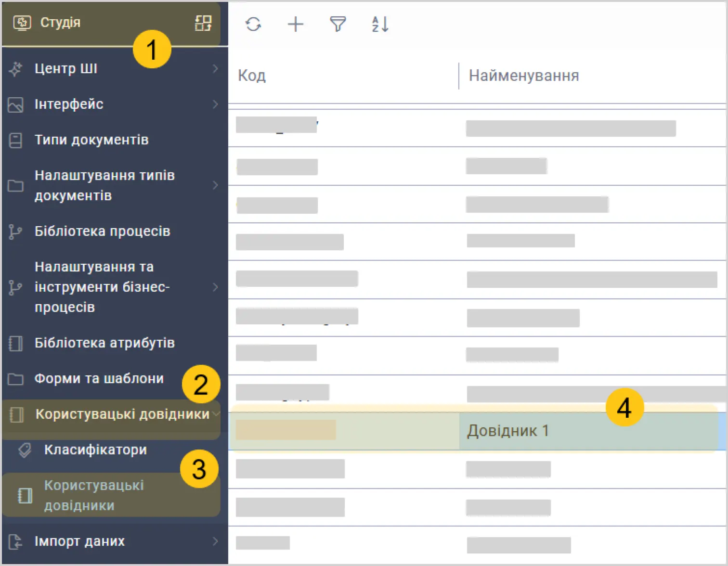
Task: Select the Користувацькі довідники sub-item
Action: pos(111,495)
